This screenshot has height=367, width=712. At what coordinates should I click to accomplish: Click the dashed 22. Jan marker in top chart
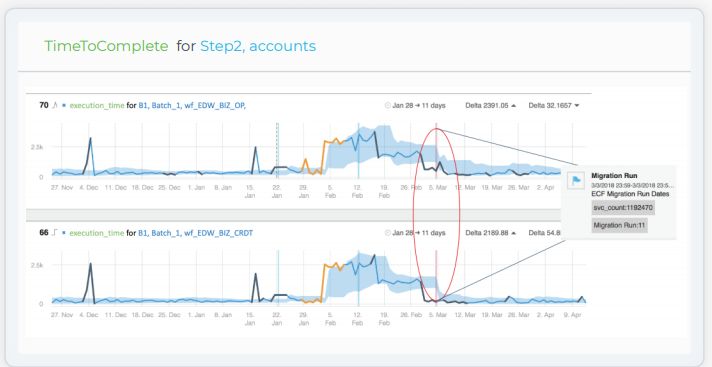(277, 150)
